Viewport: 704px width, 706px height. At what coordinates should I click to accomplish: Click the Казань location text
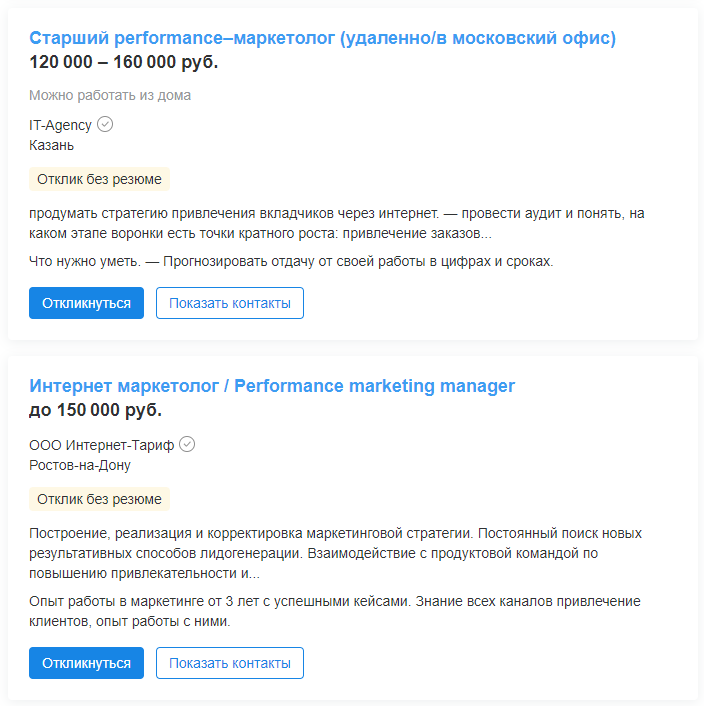(51, 145)
